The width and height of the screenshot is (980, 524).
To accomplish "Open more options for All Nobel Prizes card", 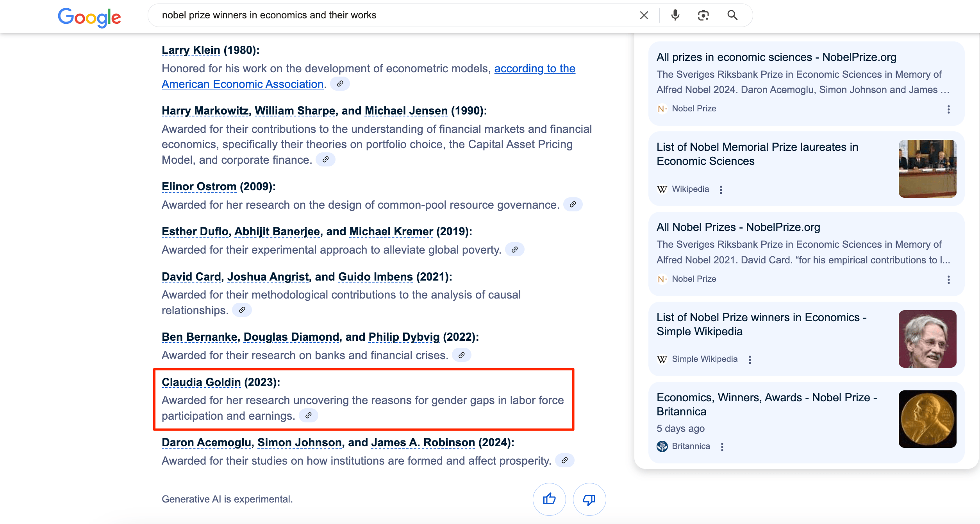I will pos(948,279).
